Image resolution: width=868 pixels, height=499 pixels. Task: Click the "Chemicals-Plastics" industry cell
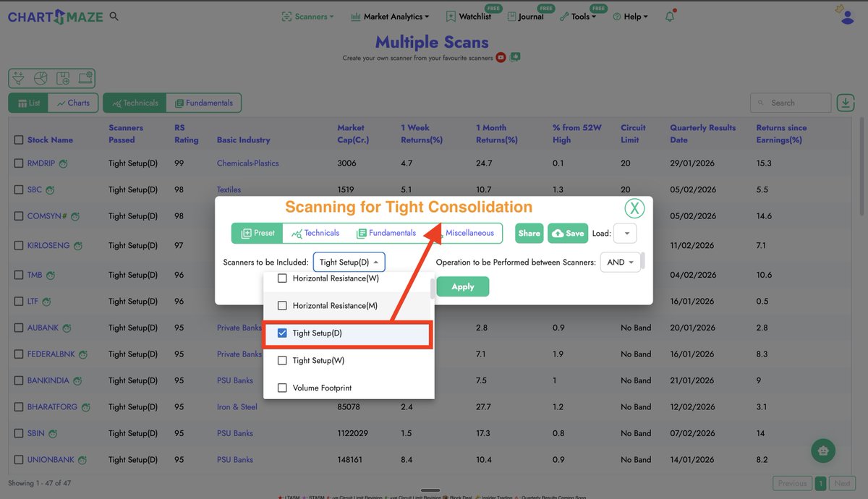pos(248,163)
